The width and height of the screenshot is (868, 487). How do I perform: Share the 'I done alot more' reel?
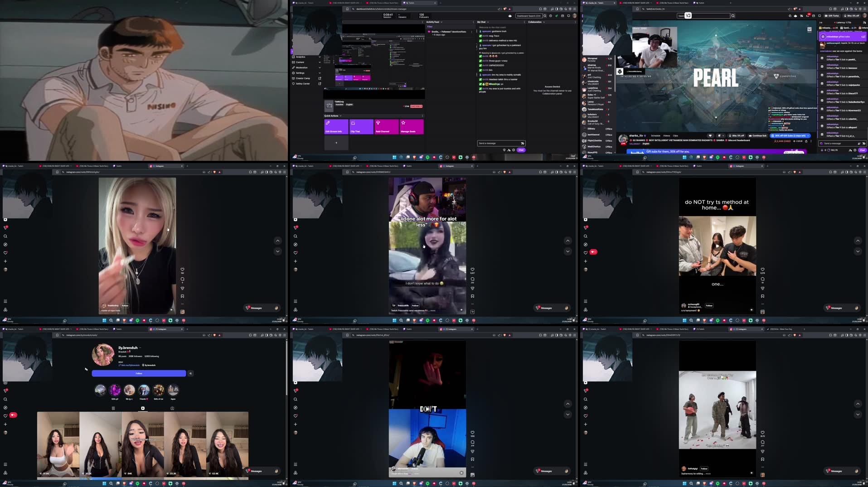tap(472, 289)
